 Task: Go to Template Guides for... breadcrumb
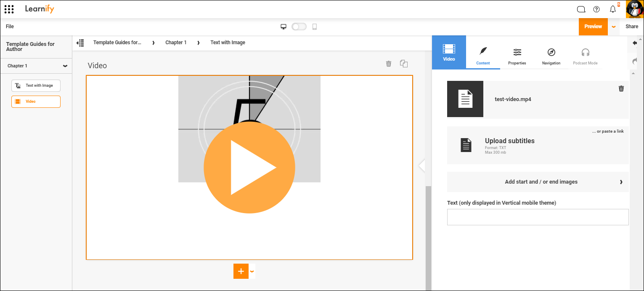[x=117, y=43]
